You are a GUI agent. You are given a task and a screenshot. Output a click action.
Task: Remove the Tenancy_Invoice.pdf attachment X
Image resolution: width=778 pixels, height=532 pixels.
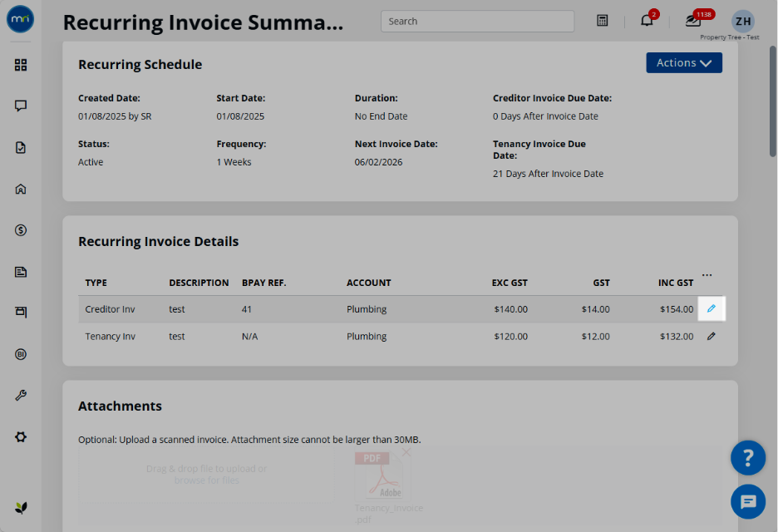(406, 452)
